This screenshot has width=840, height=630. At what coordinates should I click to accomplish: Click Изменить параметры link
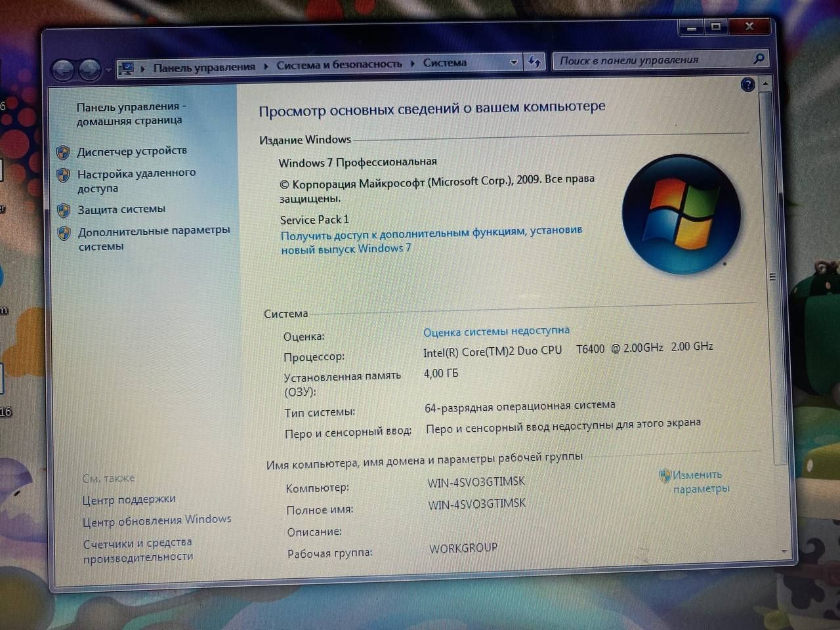point(700,482)
